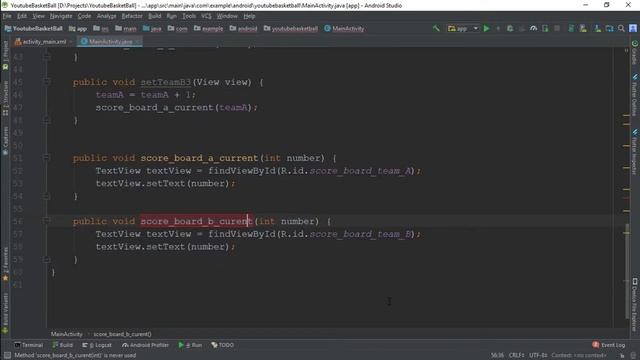Toggle the Captures side panel
Image resolution: width=640 pixels, height=360 pixels.
pyautogui.click(x=5, y=140)
